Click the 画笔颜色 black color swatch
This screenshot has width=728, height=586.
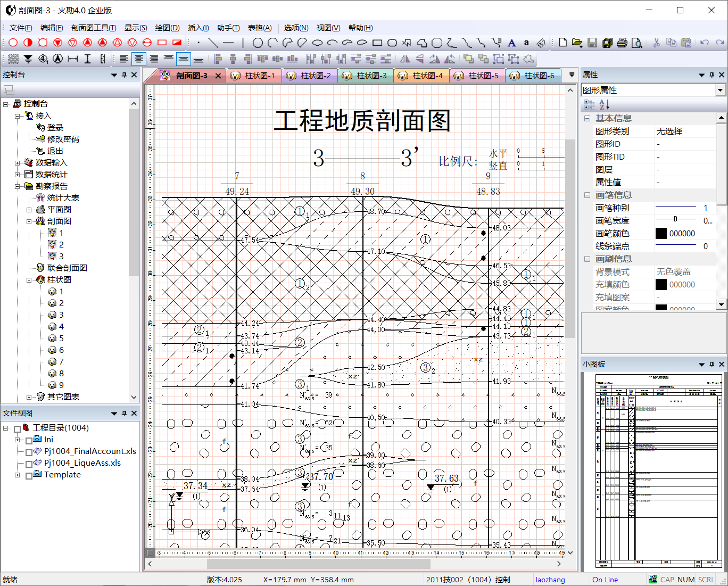[661, 234]
